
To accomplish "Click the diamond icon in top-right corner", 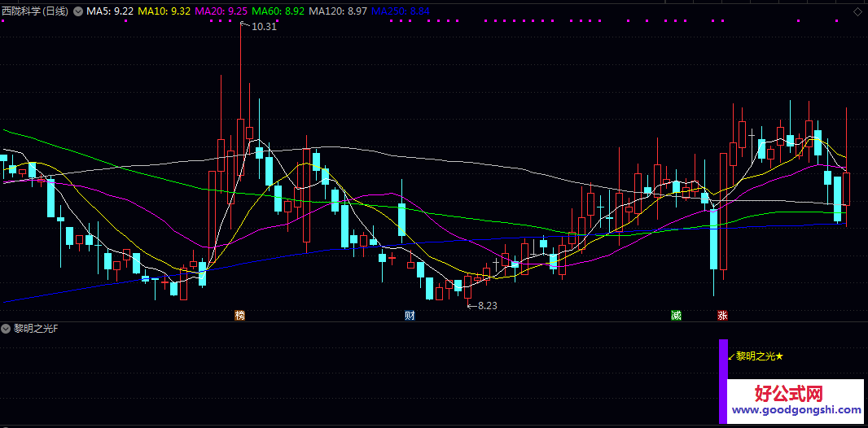I will [858, 11].
